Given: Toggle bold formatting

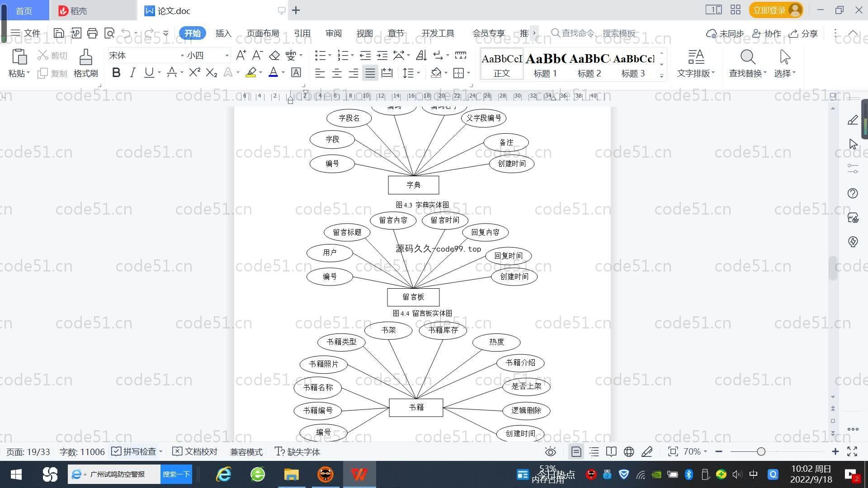Looking at the screenshot, I should [116, 72].
